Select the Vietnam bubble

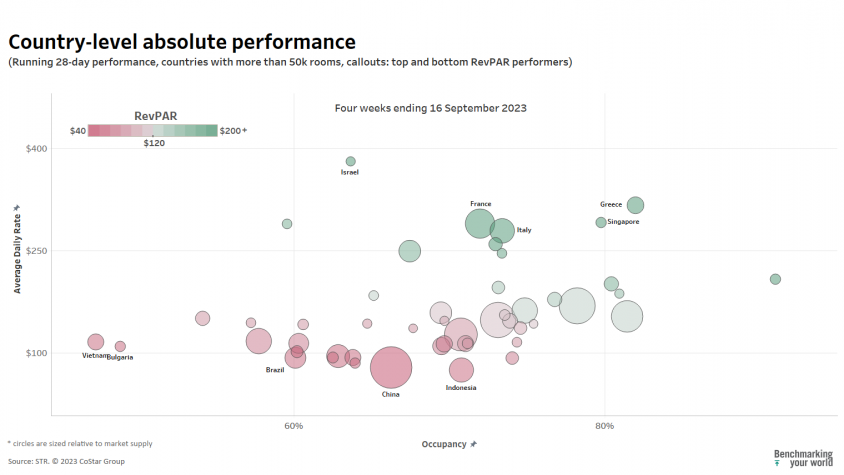[x=95, y=341]
